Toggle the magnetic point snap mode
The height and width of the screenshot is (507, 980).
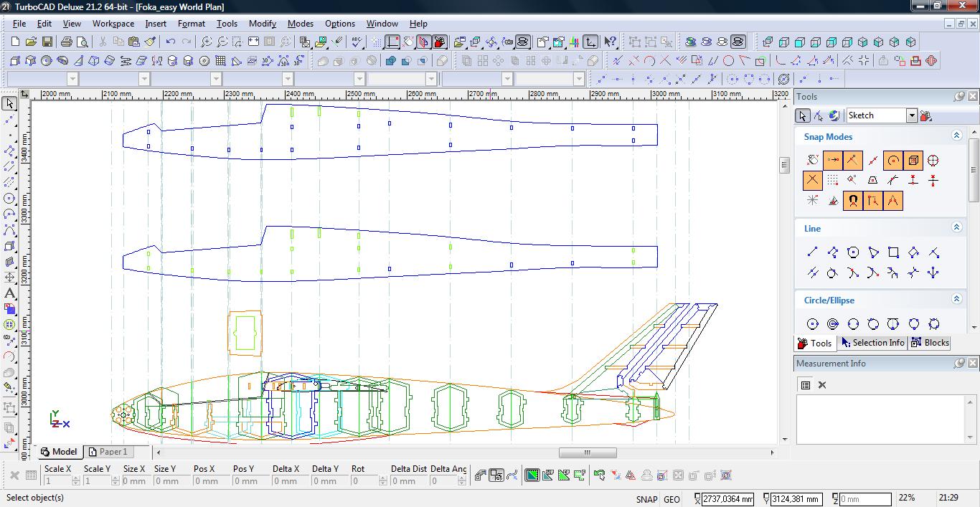click(852, 201)
